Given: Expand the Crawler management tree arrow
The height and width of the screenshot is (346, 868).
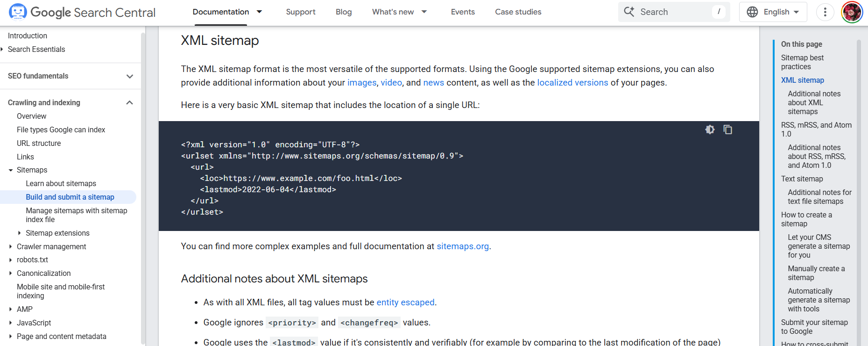Looking at the screenshot, I should (11, 246).
